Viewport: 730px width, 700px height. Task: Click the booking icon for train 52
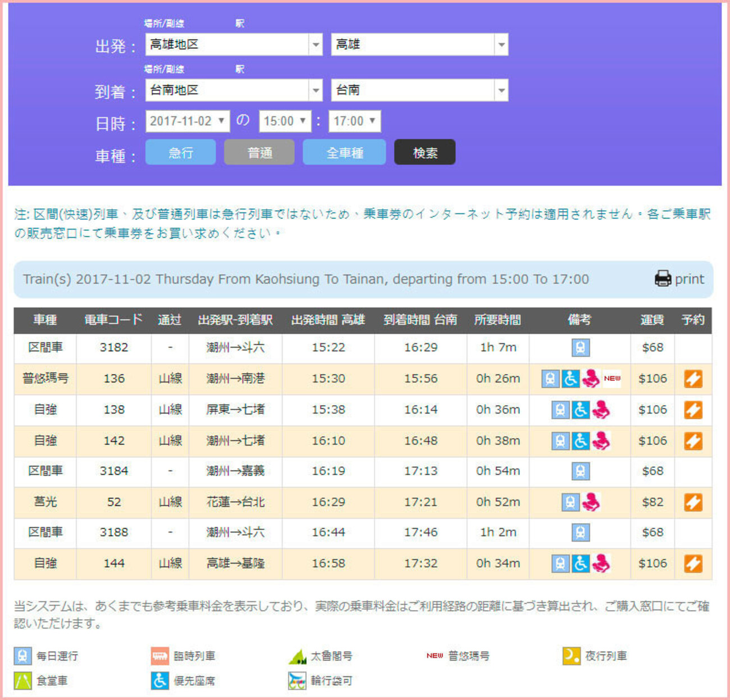click(x=693, y=502)
